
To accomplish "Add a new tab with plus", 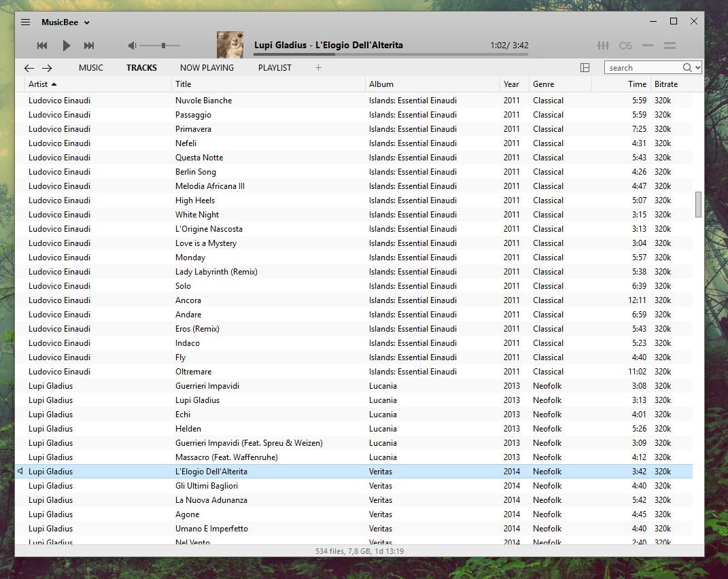I will 319,68.
